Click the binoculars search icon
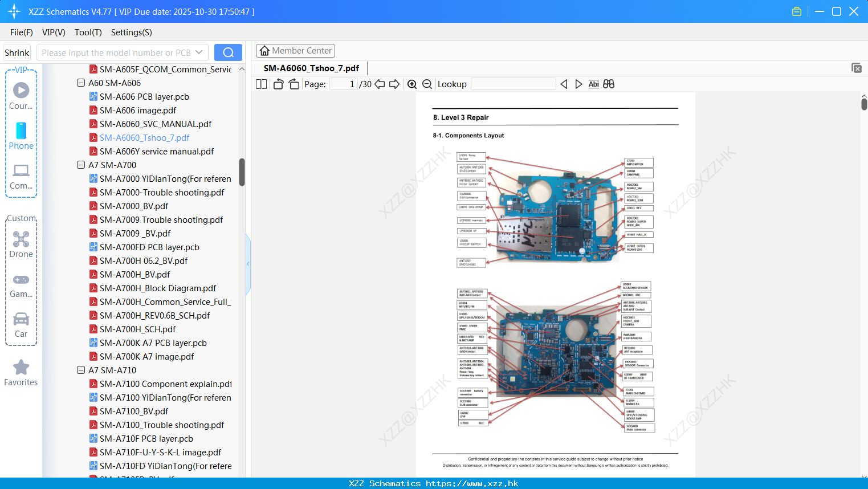 609,84
